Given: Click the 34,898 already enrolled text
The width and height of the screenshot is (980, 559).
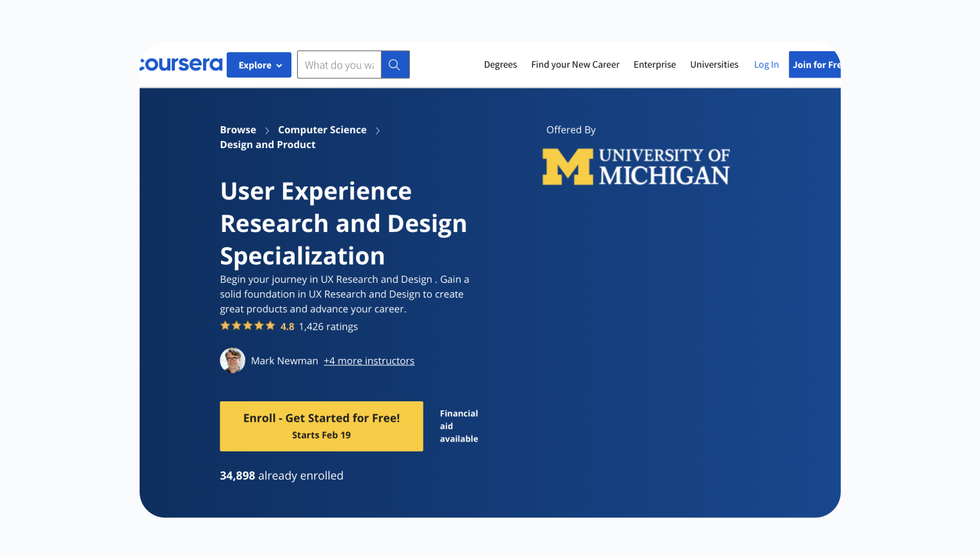Looking at the screenshot, I should pos(282,476).
